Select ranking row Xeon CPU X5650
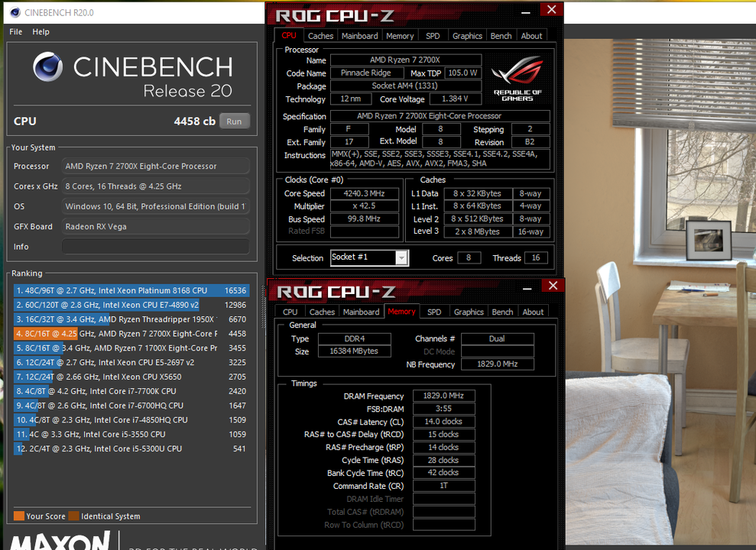Image resolution: width=756 pixels, height=550 pixels. click(x=131, y=377)
